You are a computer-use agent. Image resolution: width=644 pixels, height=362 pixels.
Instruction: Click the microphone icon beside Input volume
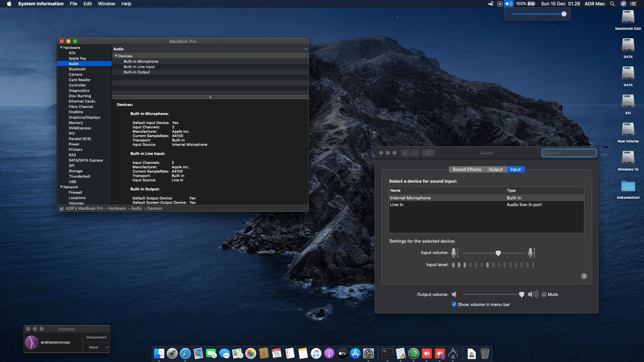[455, 252]
